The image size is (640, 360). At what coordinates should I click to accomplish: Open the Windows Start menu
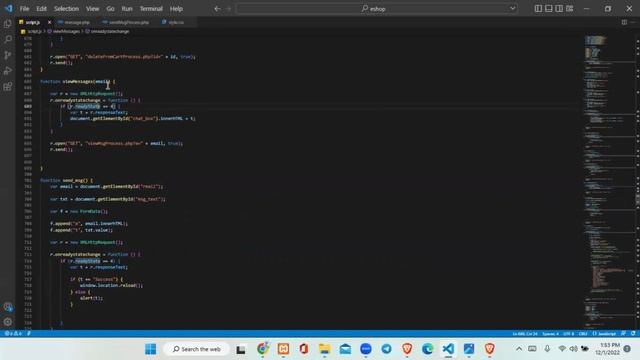click(151, 349)
